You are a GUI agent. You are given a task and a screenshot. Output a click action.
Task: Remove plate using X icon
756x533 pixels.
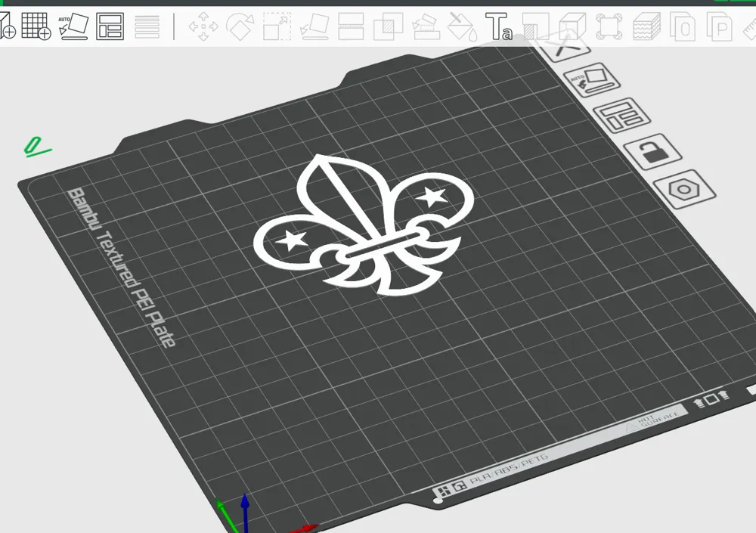(x=564, y=48)
